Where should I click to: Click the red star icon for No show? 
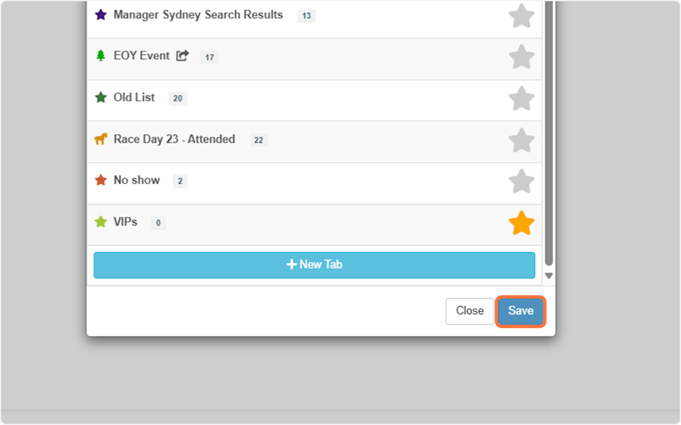click(101, 180)
